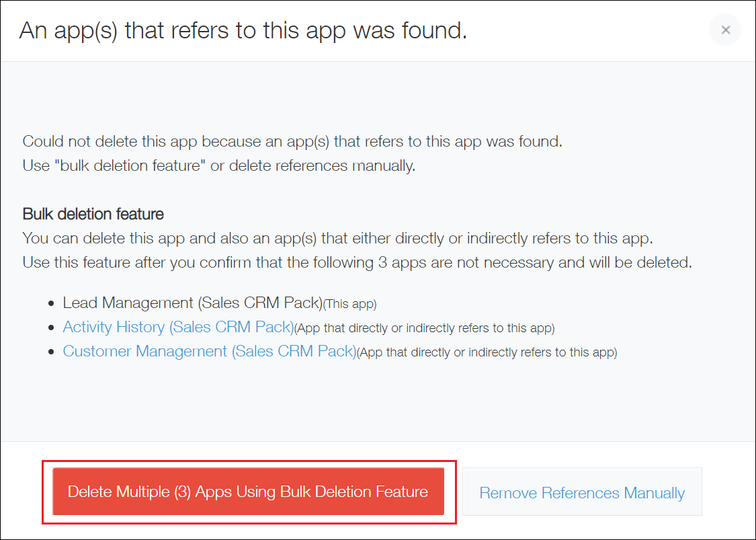This screenshot has width=756, height=540.
Task: Select the highlighted deletion button inside the red outline
Action: pyautogui.click(x=249, y=492)
